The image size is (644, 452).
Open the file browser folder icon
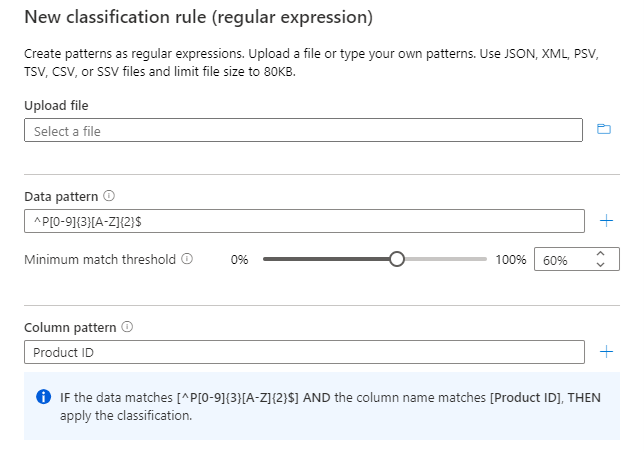[603, 130]
